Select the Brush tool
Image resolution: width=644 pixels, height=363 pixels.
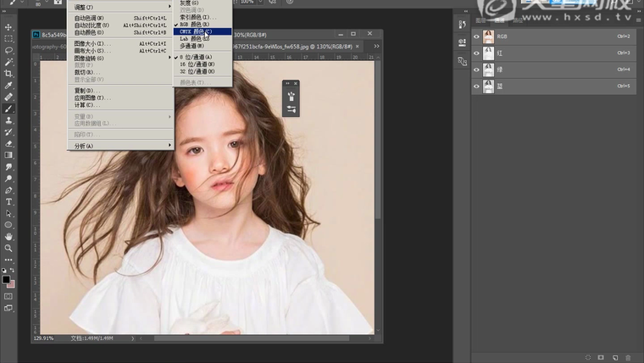[x=8, y=109]
